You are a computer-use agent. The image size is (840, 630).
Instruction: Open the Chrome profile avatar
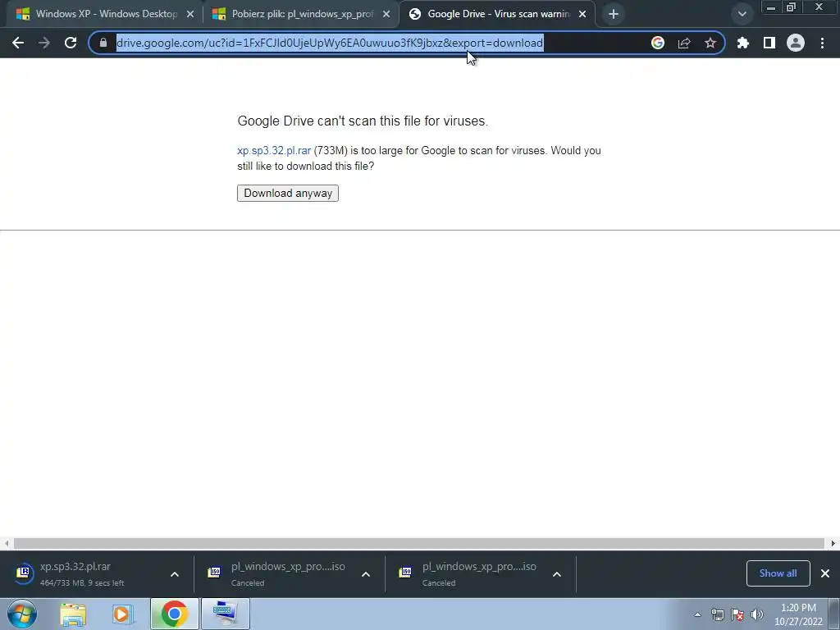click(x=796, y=43)
